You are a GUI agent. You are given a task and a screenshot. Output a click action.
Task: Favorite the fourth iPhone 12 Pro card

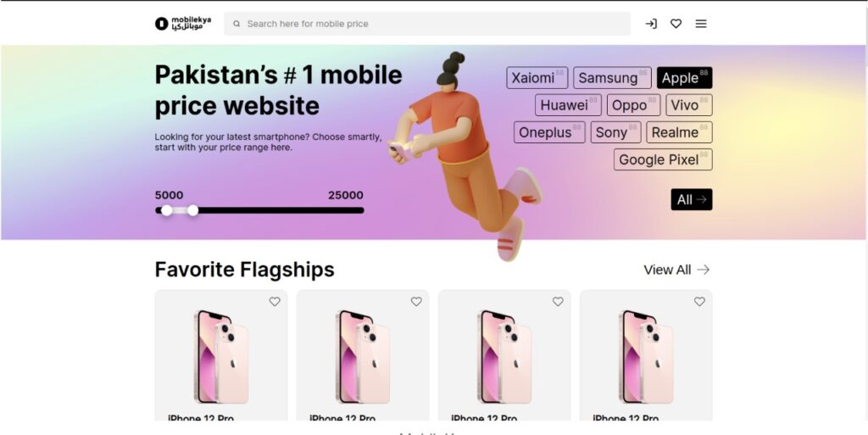[x=699, y=302]
